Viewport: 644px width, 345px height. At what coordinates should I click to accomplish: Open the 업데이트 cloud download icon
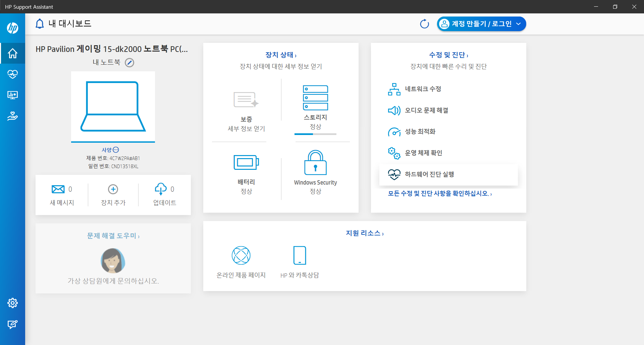pos(161,189)
